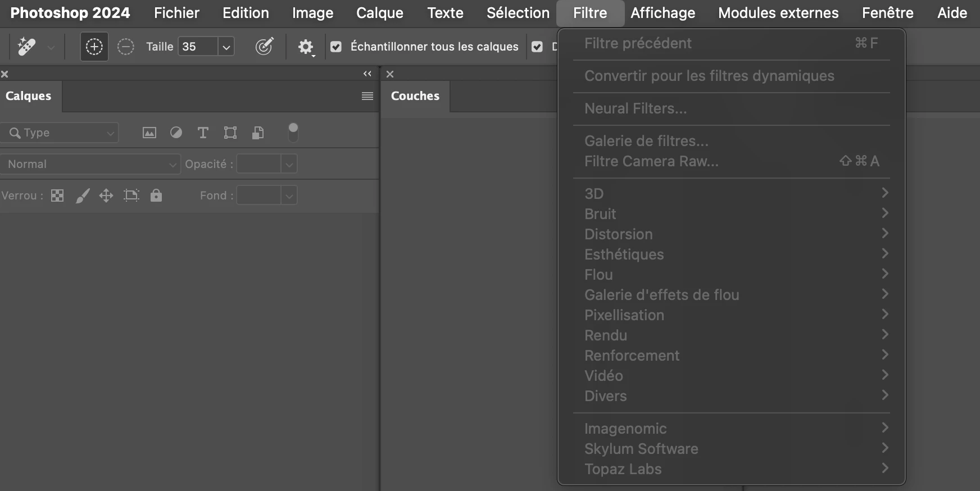The width and height of the screenshot is (980, 491).
Task: Expand the Distorsion submenu
Action: (x=731, y=234)
